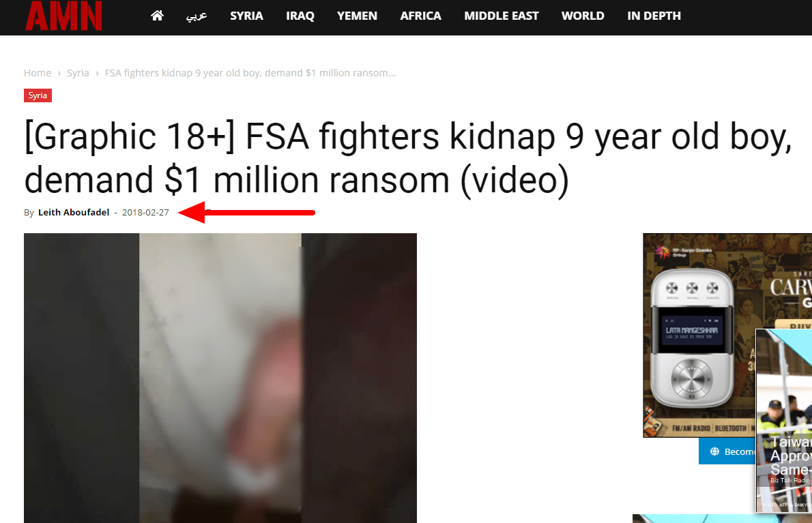This screenshot has width=812, height=523.
Task: Open the SYRIA menu section
Action: pyautogui.click(x=246, y=16)
